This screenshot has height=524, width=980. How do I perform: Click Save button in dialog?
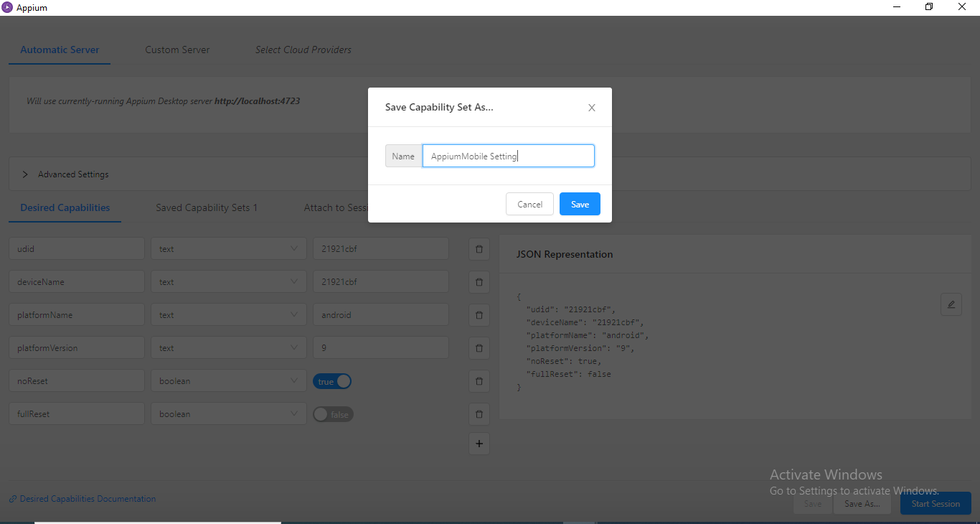[580, 205]
